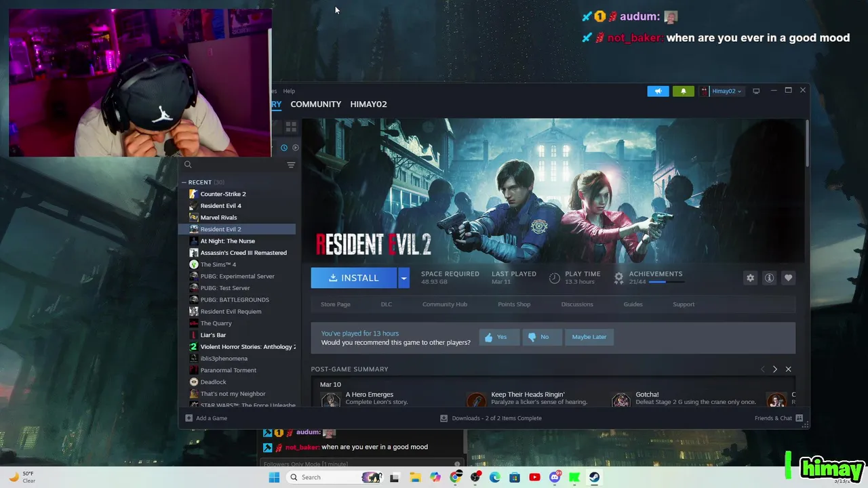
Task: Click the library search magnifier icon
Action: click(x=188, y=165)
